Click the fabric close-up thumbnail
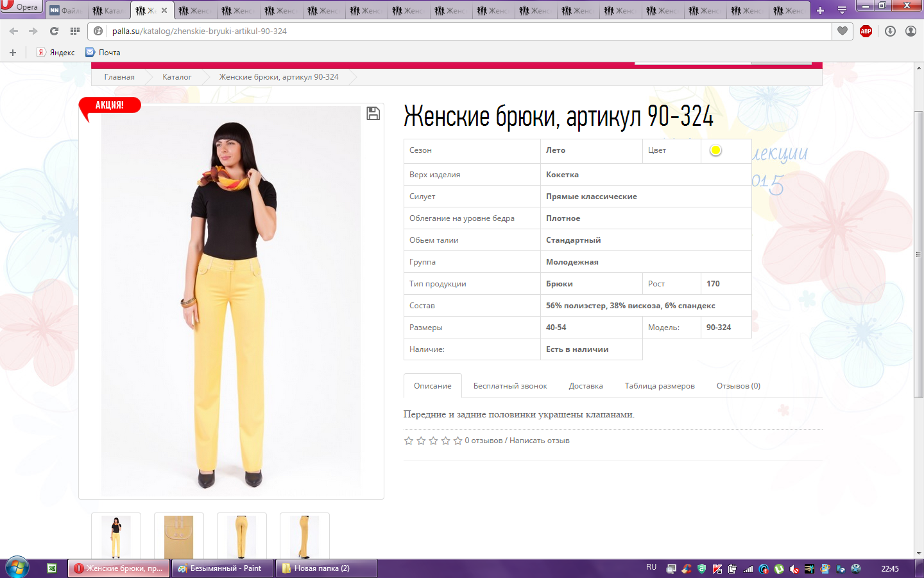This screenshot has height=578, width=924. click(179, 536)
